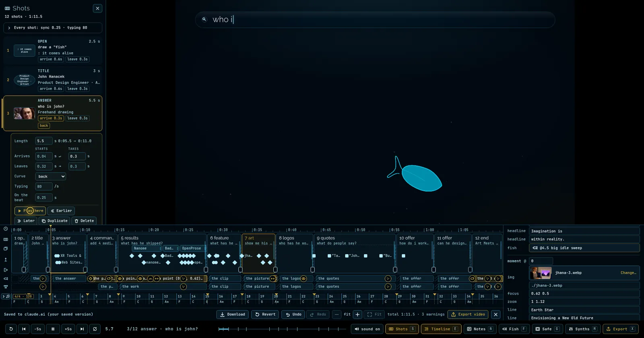Viewport: 644px width, 338px height.
Task: Download the project
Action: pyautogui.click(x=232, y=314)
